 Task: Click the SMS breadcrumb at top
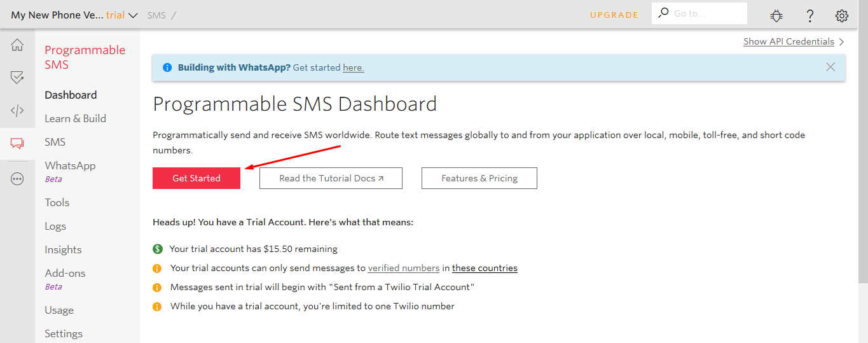click(156, 15)
